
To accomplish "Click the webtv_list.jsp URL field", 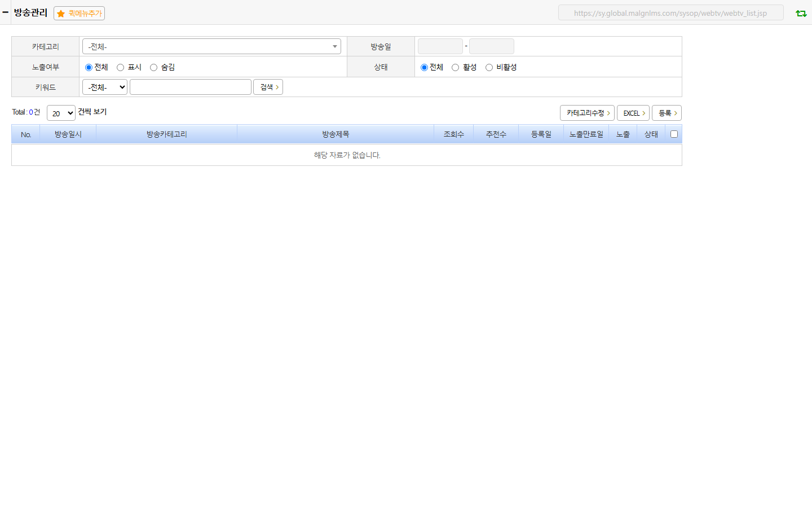I will (671, 12).
